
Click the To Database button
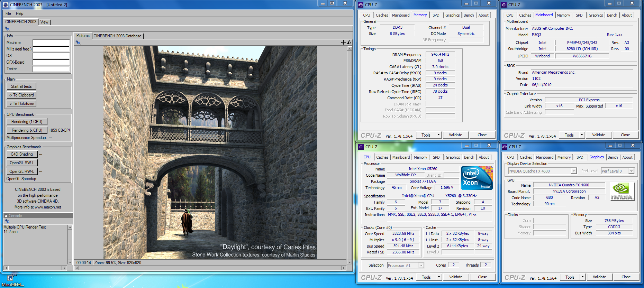pos(21,104)
